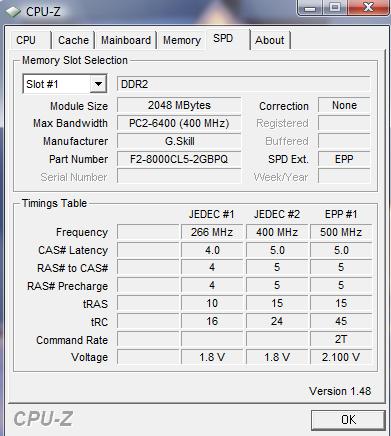The height and width of the screenshot is (436, 391).
Task: Click the OK button
Action: (x=348, y=419)
